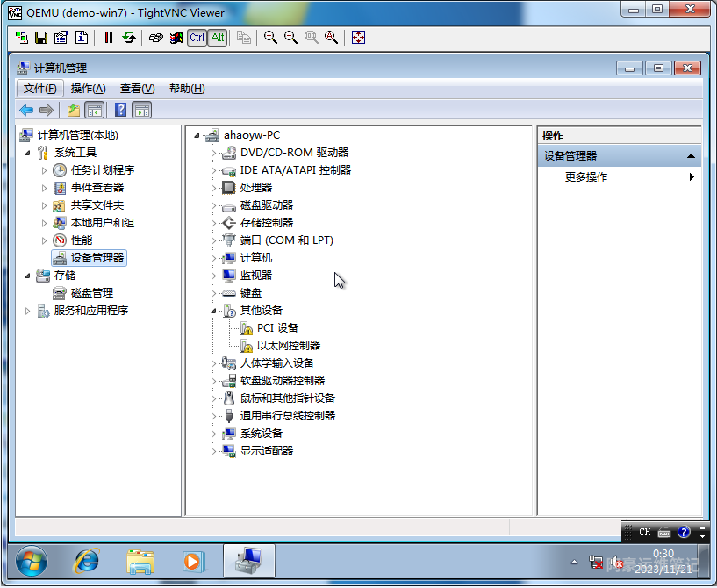Viewport: 717px width, 588px height.
Task: Expand the 服务和应用程序 node
Action: point(28,311)
